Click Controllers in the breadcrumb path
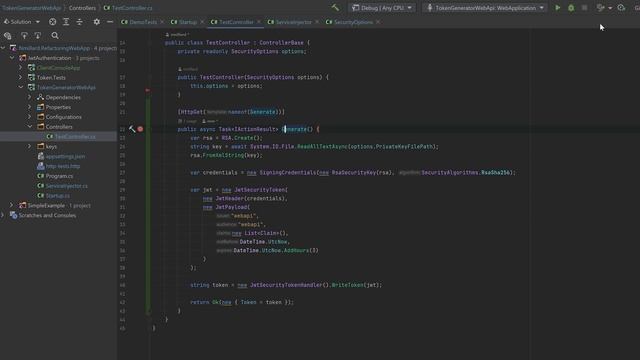Viewport: 640px width, 360px height. [82, 8]
